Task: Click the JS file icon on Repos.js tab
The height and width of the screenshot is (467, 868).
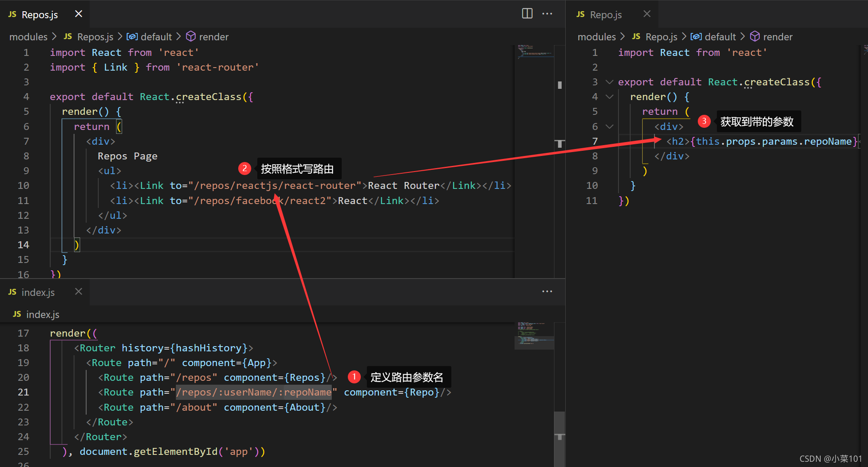Action: 12,14
